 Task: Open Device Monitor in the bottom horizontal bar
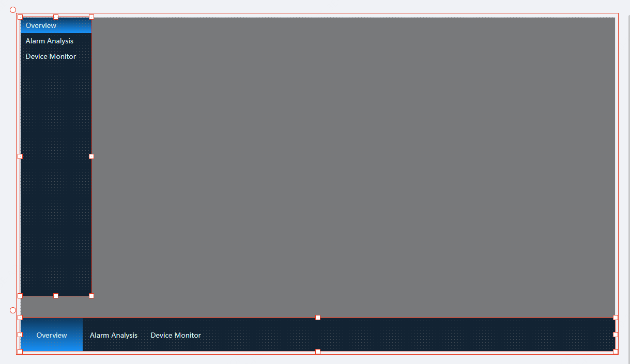point(176,335)
